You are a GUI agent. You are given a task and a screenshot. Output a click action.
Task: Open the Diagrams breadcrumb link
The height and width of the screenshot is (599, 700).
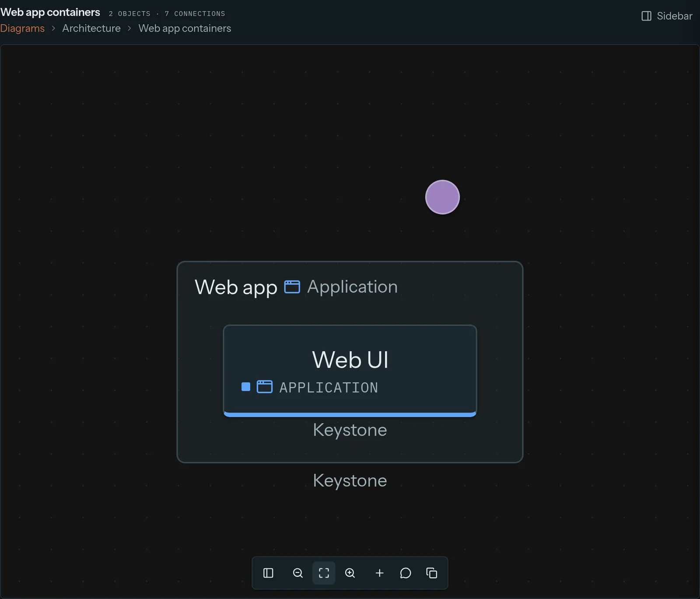[x=22, y=28]
